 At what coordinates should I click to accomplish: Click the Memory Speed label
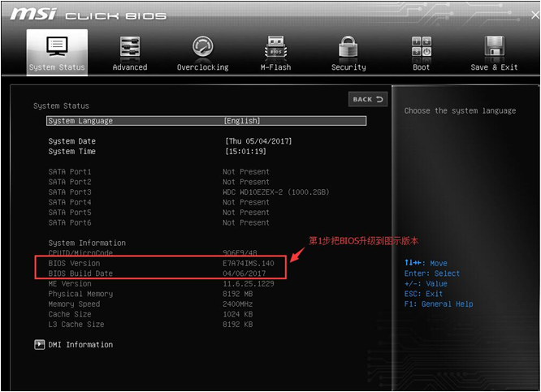click(74, 304)
